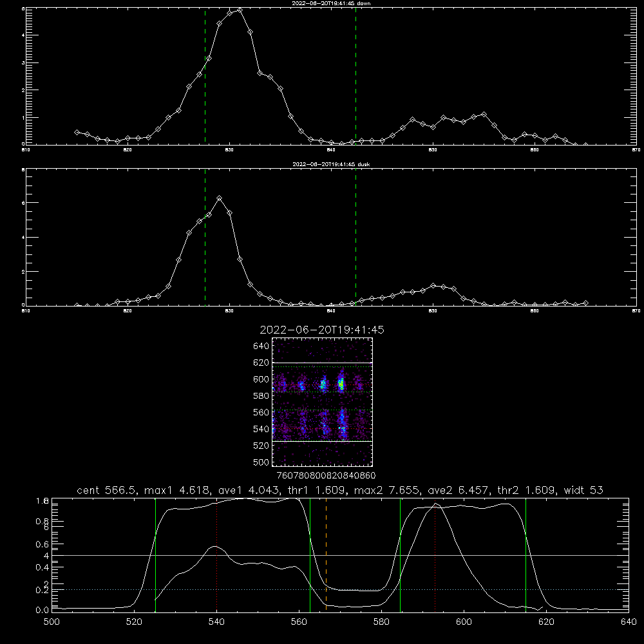Click the red dotted peak line near 540
Viewport: 644px width, 644px height.
[x=217, y=556]
